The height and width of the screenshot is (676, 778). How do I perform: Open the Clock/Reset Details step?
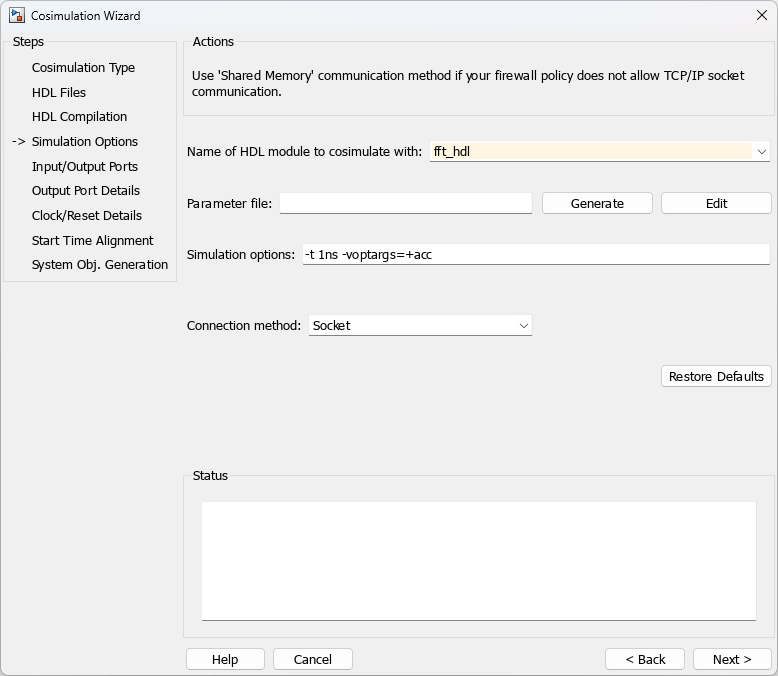[x=87, y=216]
